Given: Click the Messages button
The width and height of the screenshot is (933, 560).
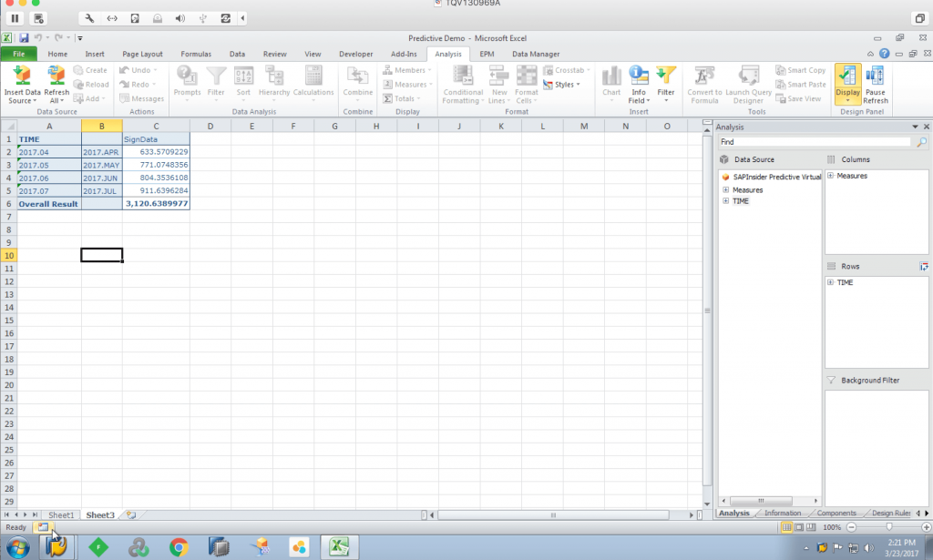Looking at the screenshot, I should click(x=141, y=98).
